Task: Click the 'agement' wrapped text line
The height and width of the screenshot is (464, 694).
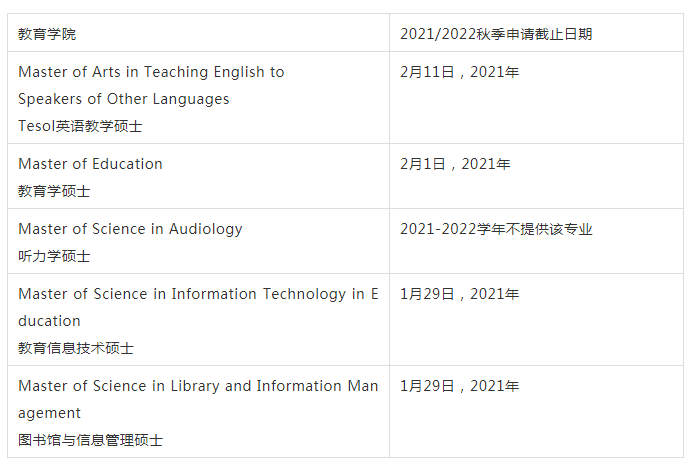Action: click(x=49, y=414)
